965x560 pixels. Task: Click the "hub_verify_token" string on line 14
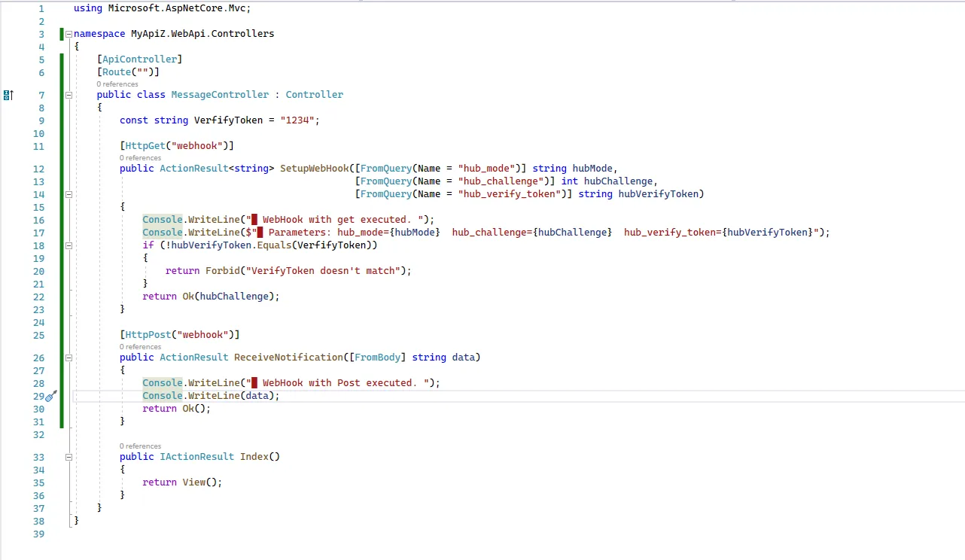(x=509, y=194)
